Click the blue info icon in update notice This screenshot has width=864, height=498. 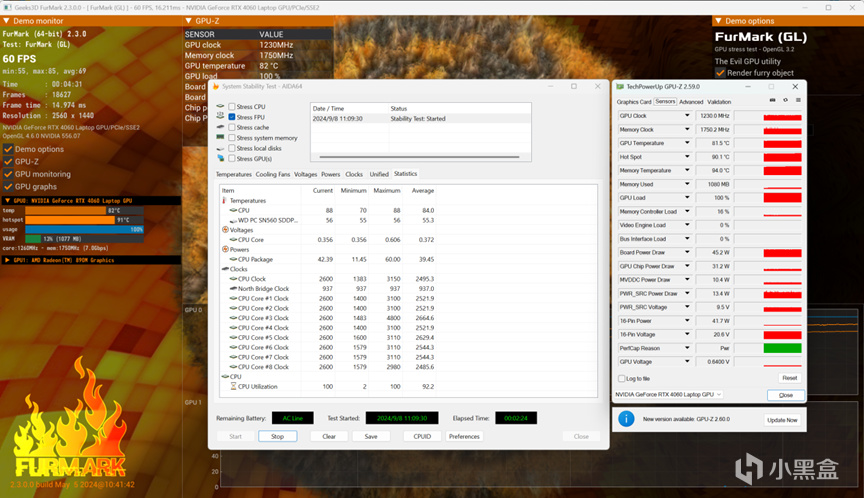pyautogui.click(x=627, y=419)
